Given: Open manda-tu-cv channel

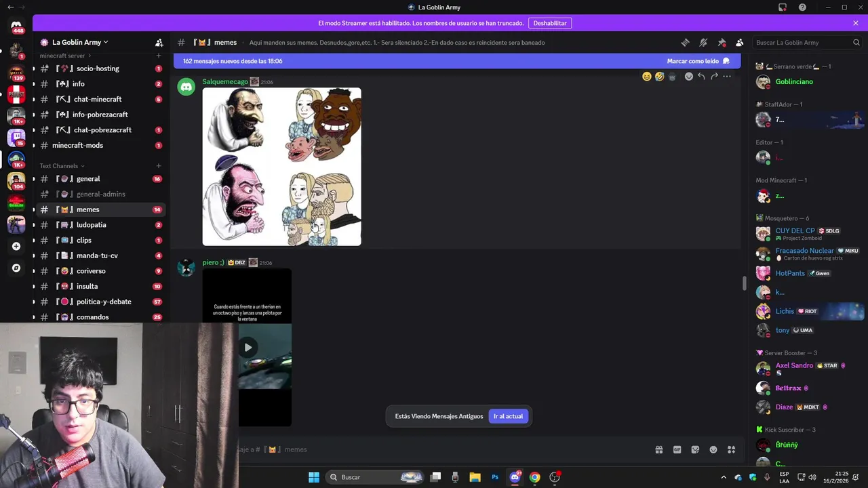Looking at the screenshot, I should pos(100,256).
